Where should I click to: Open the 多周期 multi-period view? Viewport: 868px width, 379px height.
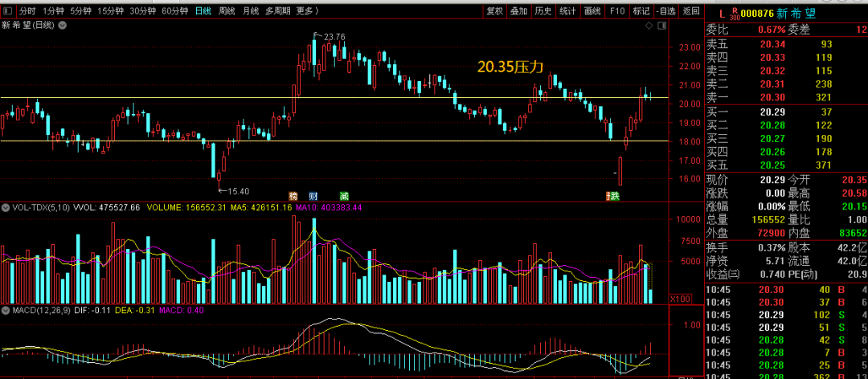278,11
